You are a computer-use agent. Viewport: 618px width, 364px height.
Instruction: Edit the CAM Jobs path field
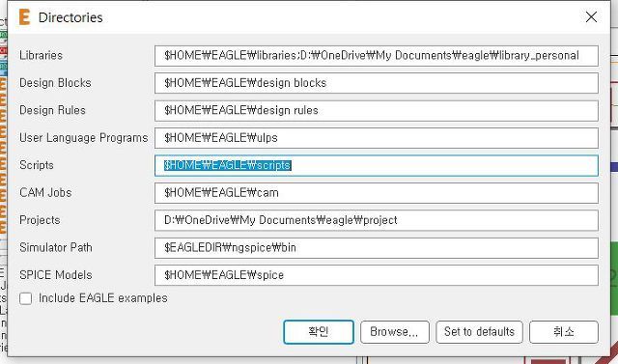pyautogui.click(x=377, y=193)
